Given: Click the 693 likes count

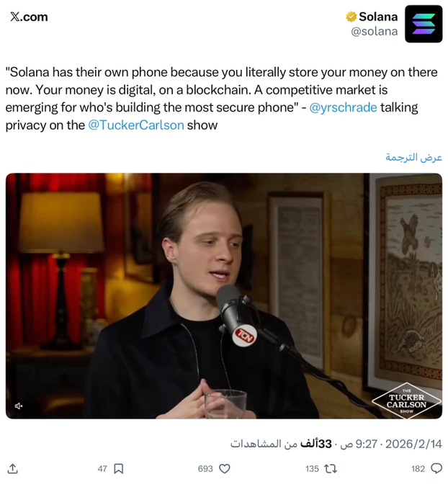Looking at the screenshot, I should pos(205,469).
